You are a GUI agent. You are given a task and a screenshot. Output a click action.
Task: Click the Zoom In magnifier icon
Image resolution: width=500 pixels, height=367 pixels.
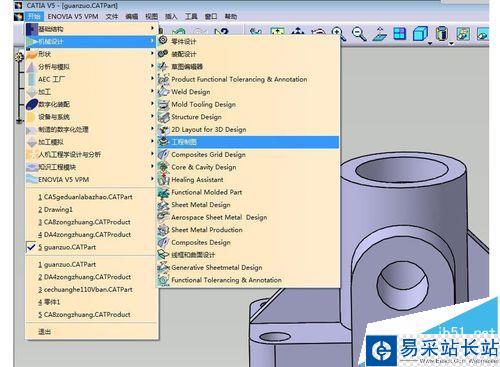point(338,34)
